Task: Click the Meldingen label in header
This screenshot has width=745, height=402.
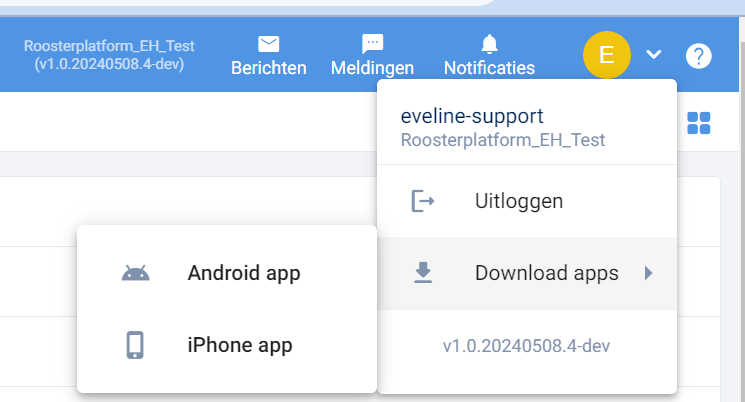Action: click(x=372, y=68)
